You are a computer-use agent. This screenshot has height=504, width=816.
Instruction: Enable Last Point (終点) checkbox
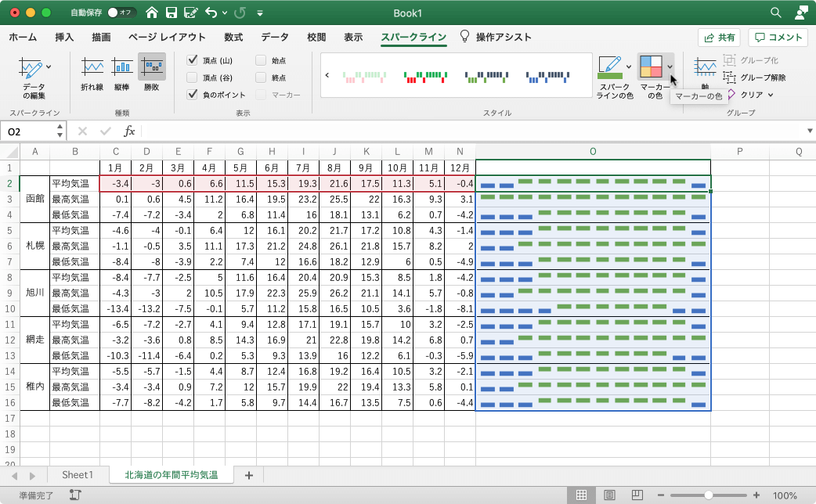(x=261, y=77)
